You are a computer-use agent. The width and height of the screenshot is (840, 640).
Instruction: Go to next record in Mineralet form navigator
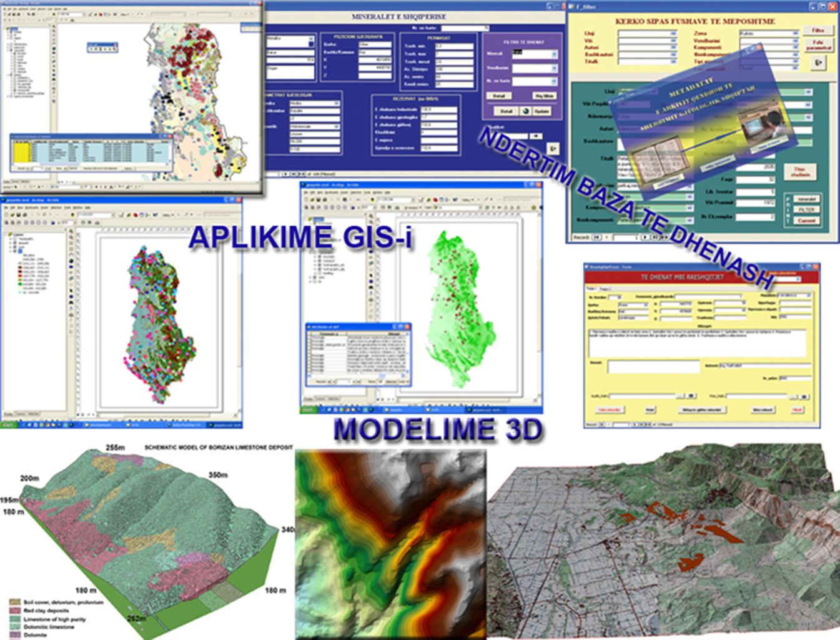point(287,174)
